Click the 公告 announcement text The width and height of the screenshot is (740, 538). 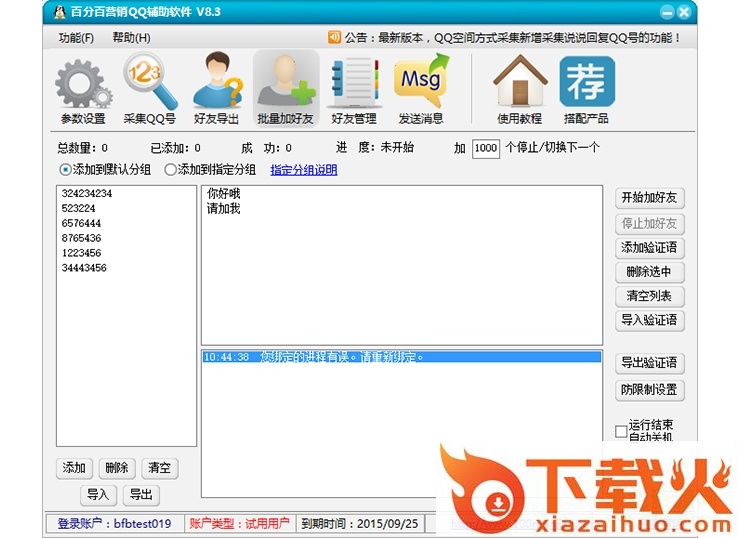[513, 38]
